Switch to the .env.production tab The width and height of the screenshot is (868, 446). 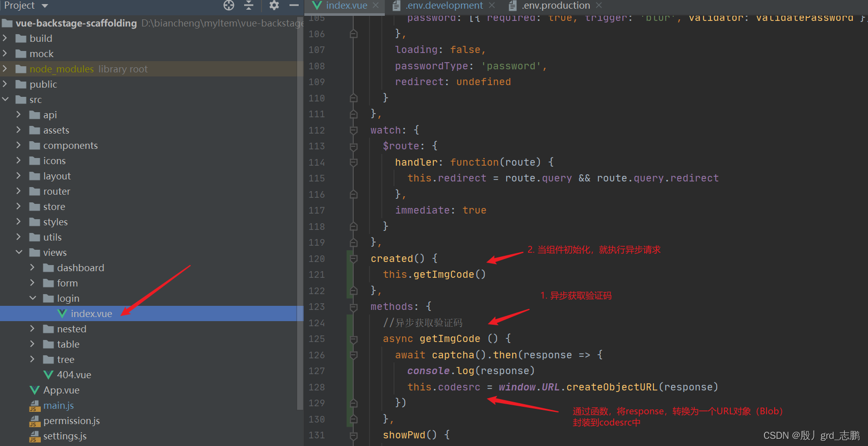click(556, 6)
